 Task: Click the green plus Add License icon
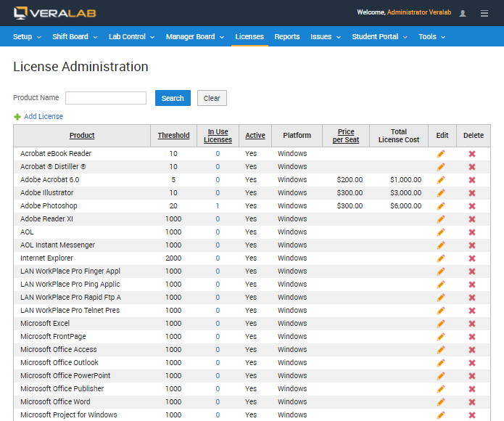tap(17, 117)
